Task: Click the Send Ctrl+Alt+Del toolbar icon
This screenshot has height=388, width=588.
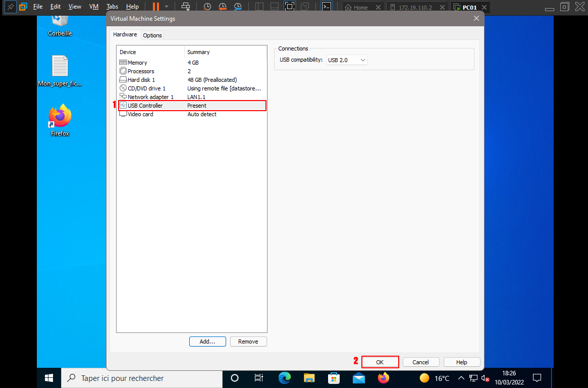Action: [x=186, y=7]
